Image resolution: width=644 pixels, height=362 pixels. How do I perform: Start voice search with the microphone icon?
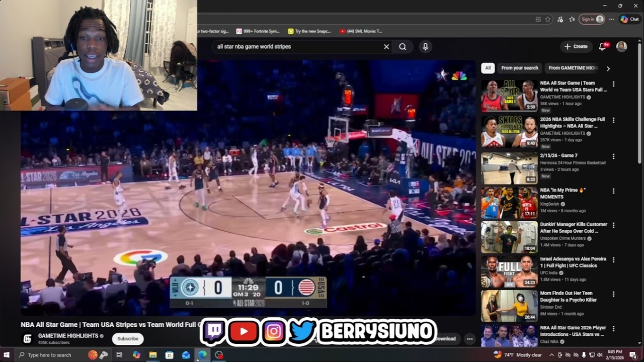point(425,47)
